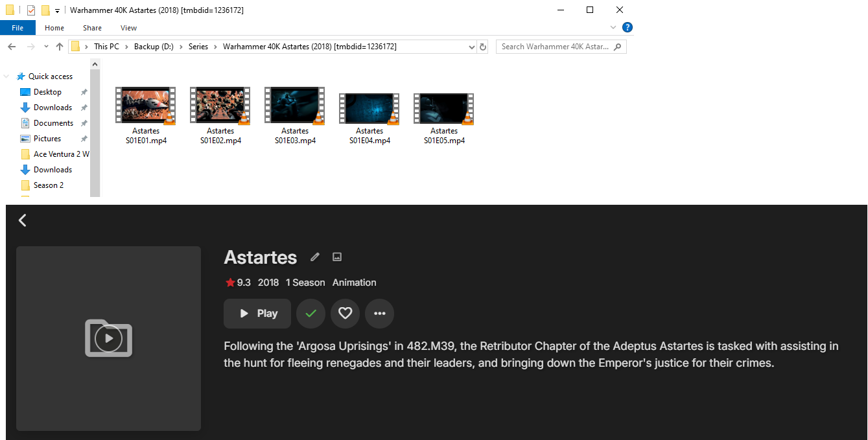Viewport: 868px width, 440px height.
Task: Refresh the folder with the address bar icon
Action: 482,47
